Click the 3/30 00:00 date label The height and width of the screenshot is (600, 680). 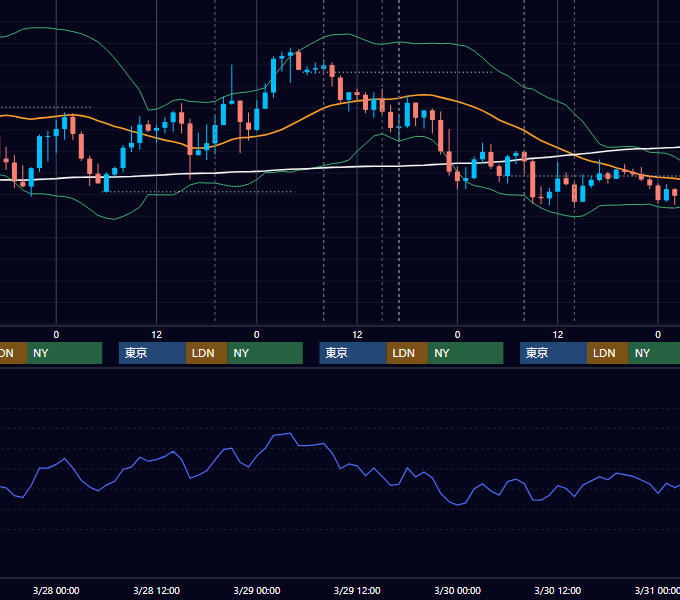(x=458, y=590)
